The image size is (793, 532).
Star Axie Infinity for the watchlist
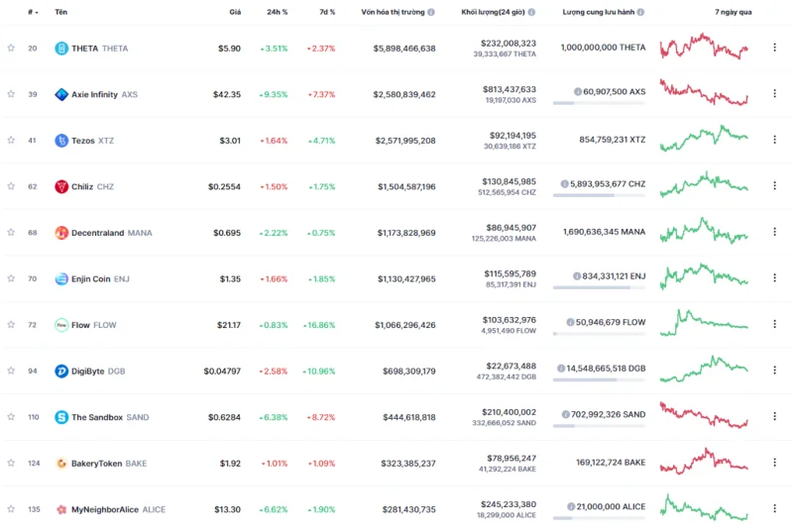(x=11, y=93)
